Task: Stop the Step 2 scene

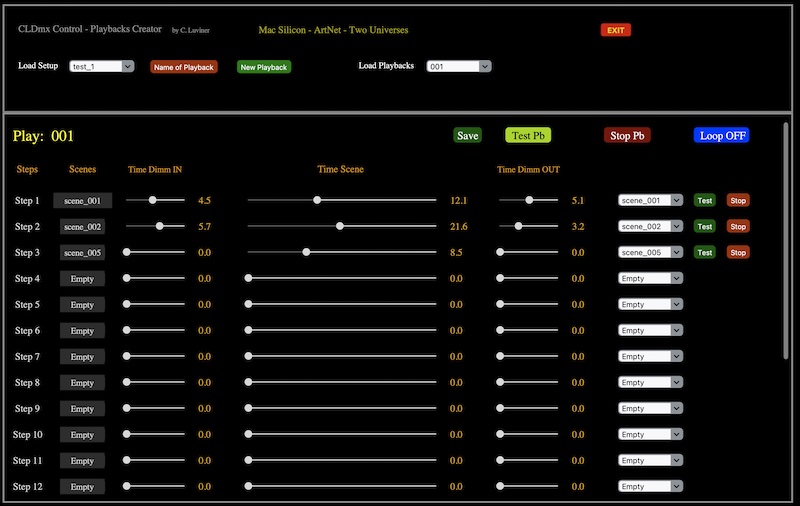Action: (x=738, y=226)
